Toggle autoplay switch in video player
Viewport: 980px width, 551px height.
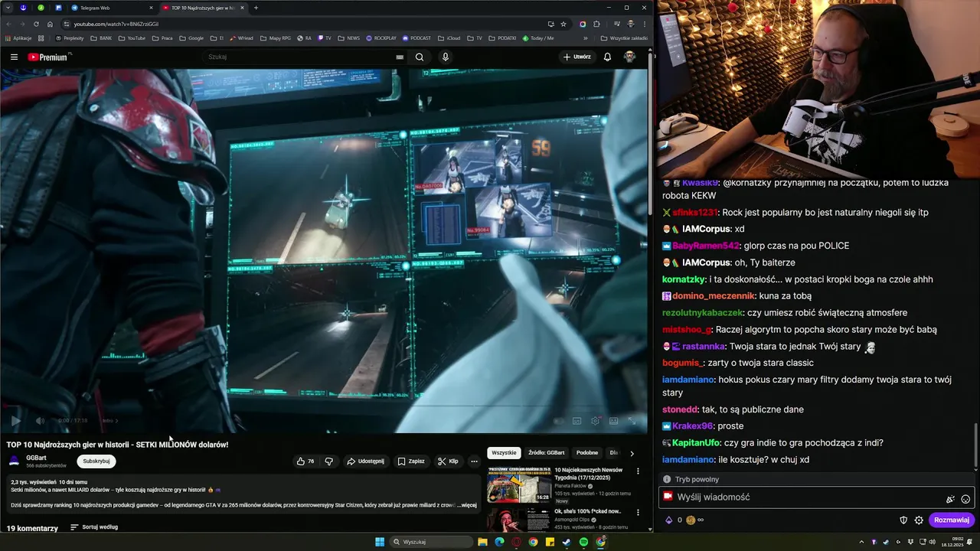558,421
